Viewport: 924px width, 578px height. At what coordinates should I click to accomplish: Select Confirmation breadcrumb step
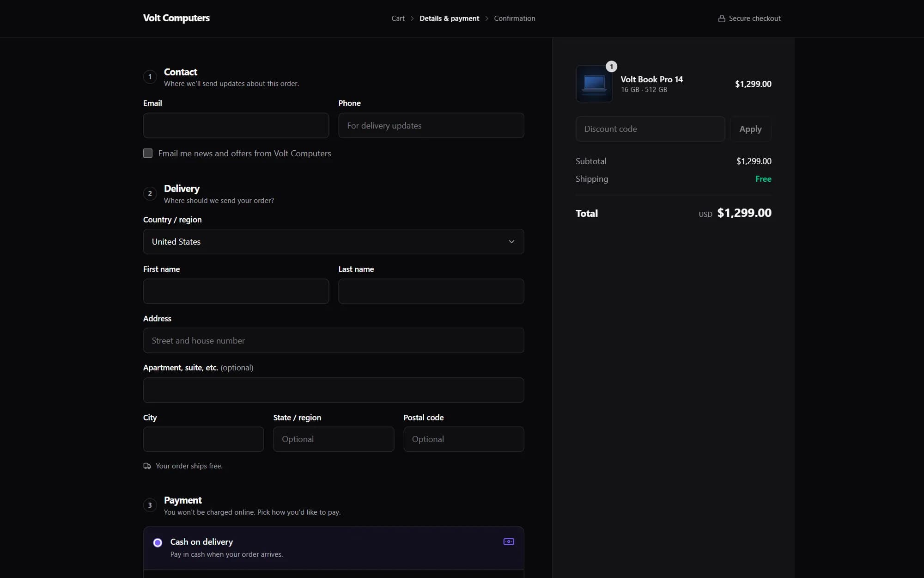[515, 18]
